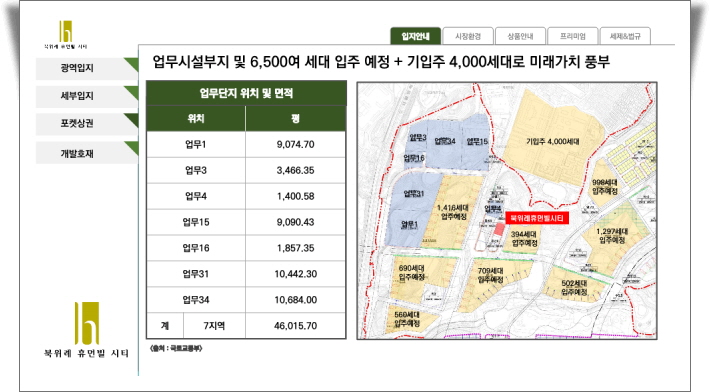
Task: Click the 업무16 table cell
Action: coord(196,248)
